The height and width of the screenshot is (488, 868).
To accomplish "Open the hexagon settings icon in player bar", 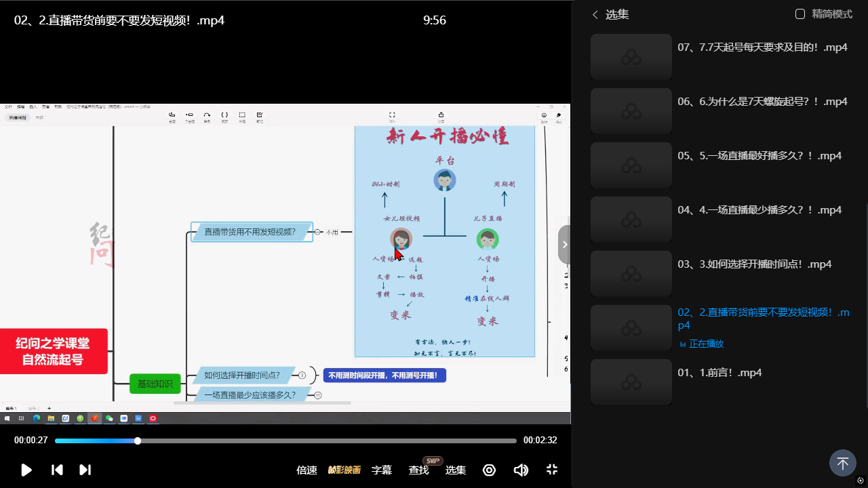I will (489, 470).
